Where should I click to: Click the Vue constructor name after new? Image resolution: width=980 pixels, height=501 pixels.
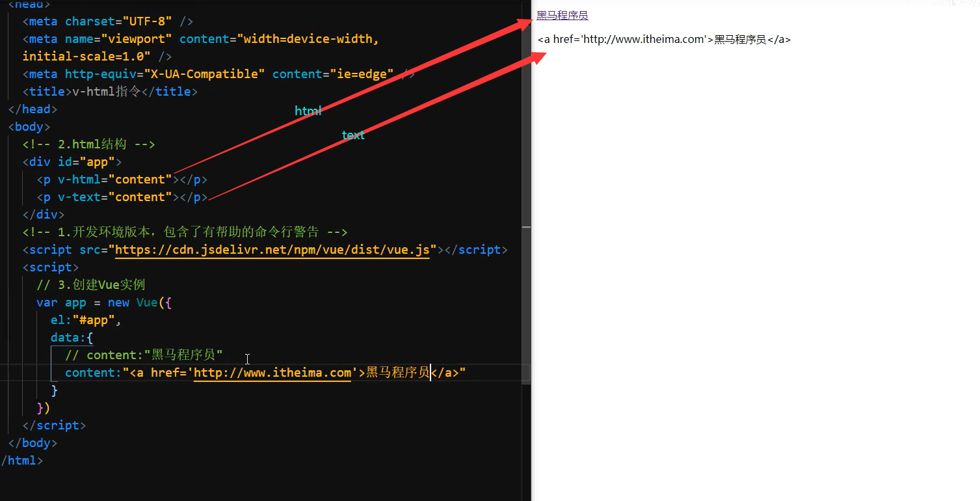pos(147,303)
